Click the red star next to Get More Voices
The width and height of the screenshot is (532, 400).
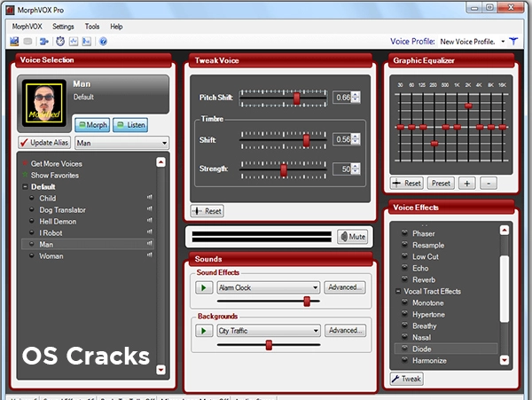point(25,163)
